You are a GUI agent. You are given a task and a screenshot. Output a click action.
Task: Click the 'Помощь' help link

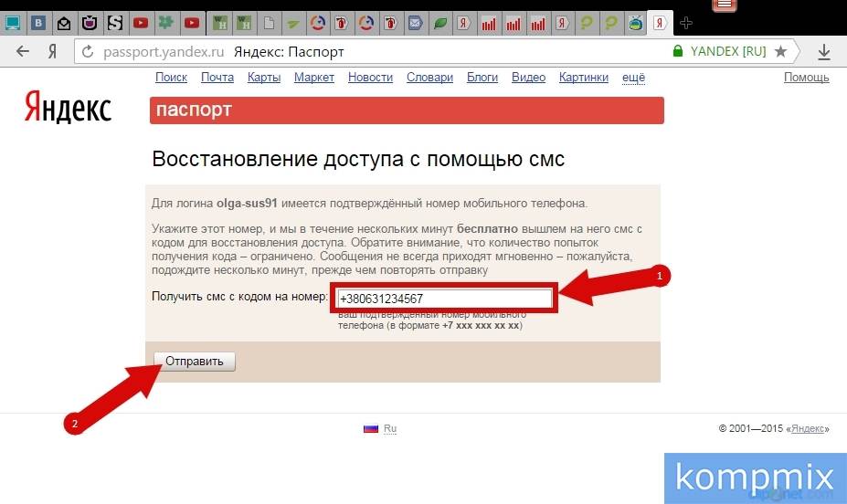coord(806,78)
